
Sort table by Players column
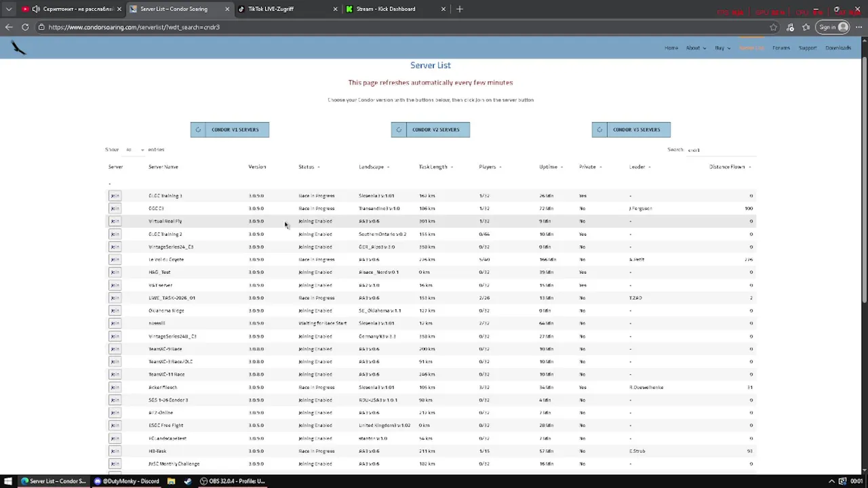[490, 167]
